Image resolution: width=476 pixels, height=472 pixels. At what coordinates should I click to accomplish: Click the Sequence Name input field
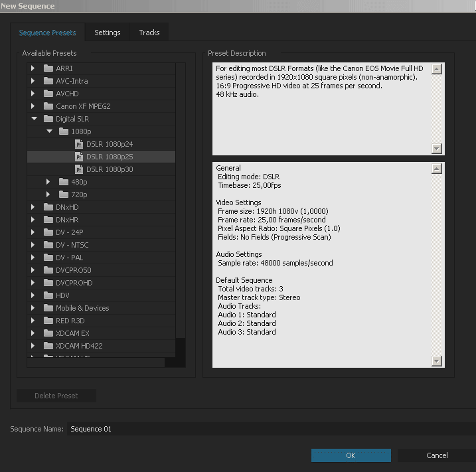[x=272, y=429]
